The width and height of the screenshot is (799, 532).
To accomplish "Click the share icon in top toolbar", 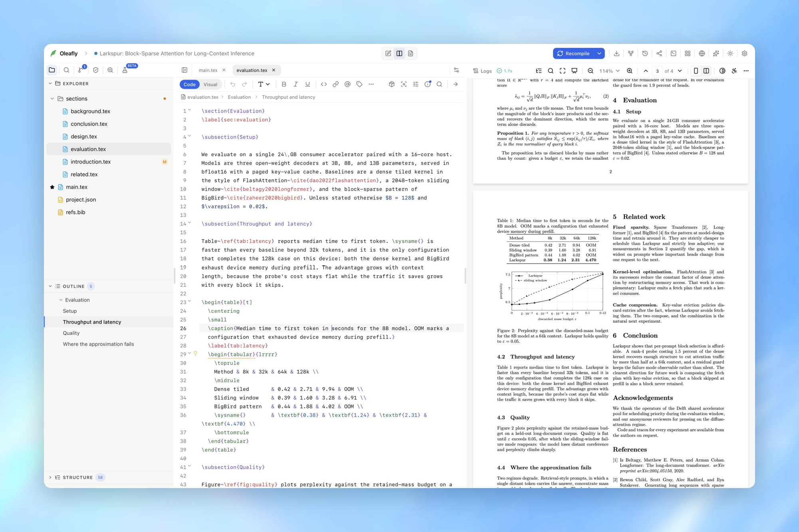I will (659, 54).
